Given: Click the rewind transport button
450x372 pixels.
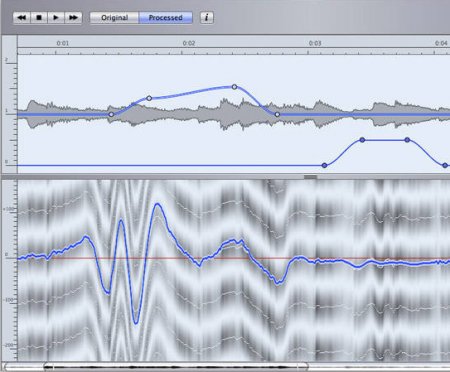Looking at the screenshot, I should click(22, 18).
